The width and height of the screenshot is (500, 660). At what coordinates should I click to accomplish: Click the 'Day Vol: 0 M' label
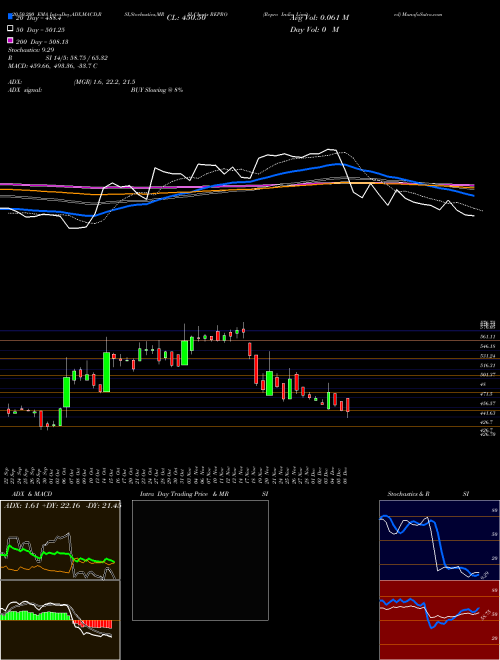314,29
